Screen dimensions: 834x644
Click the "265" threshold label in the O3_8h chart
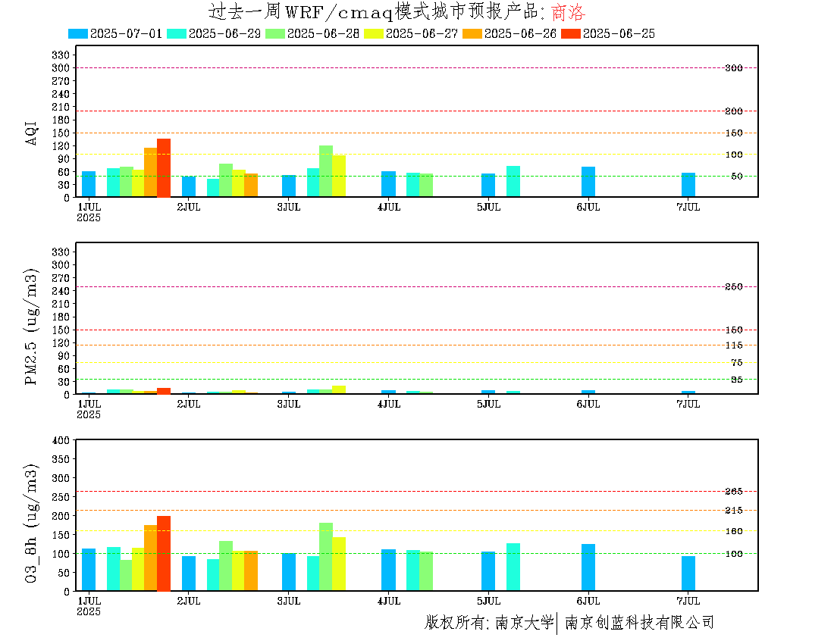coord(734,492)
